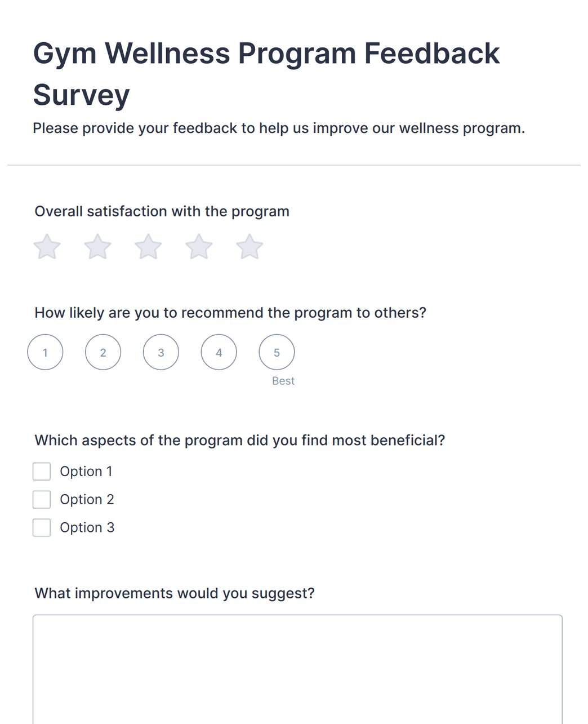
Task: Select recommendation rating 1
Action: click(45, 352)
